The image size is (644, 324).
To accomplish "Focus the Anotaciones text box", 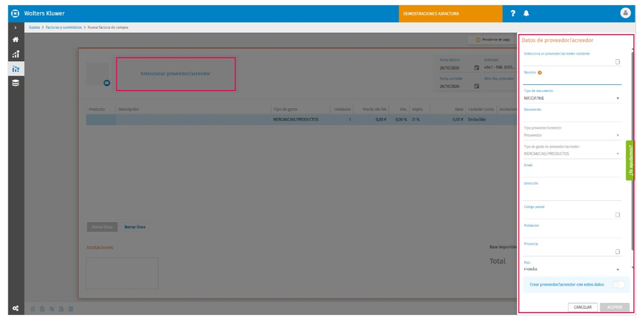I will coord(122,273).
